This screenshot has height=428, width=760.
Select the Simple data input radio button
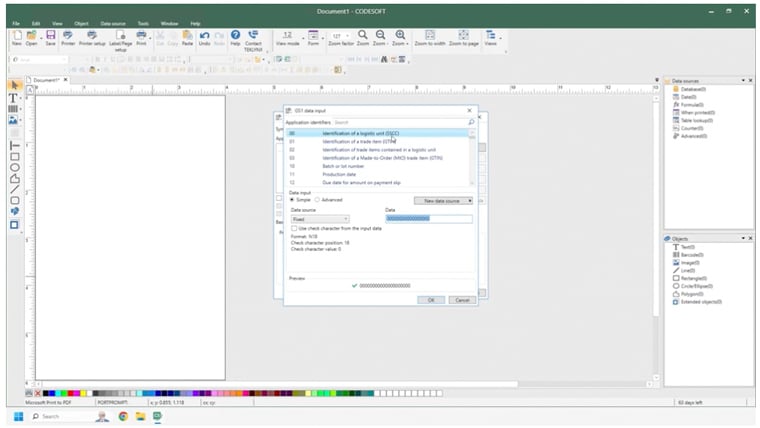[x=292, y=199]
